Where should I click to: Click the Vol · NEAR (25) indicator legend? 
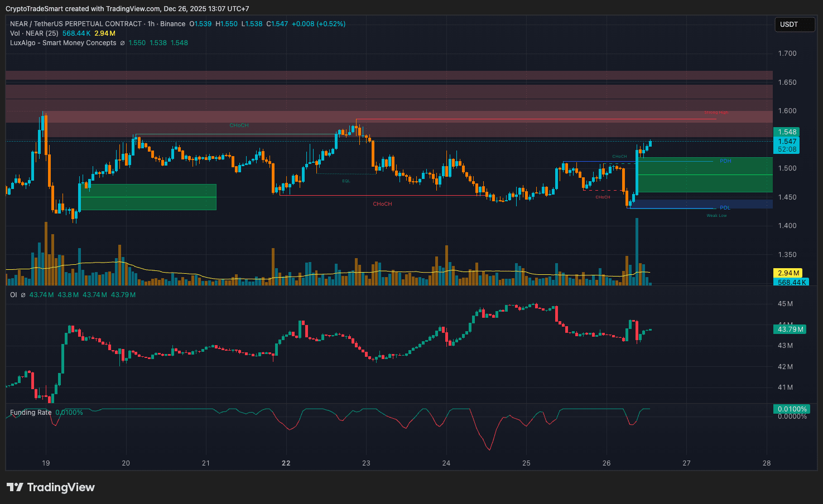(x=34, y=33)
